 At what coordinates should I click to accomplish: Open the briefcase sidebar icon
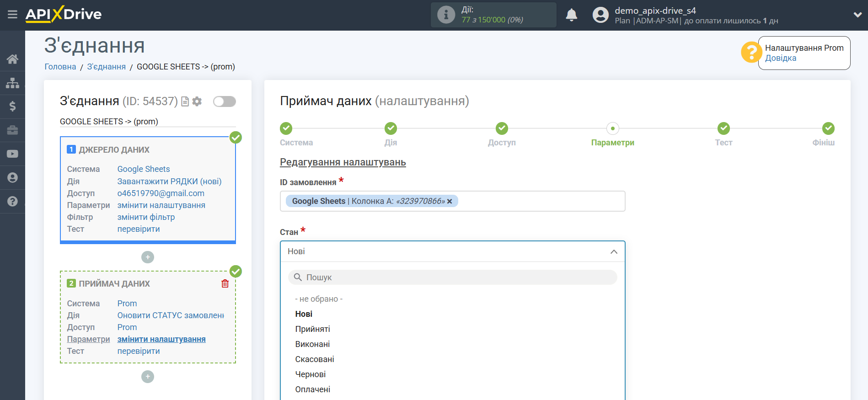[12, 130]
